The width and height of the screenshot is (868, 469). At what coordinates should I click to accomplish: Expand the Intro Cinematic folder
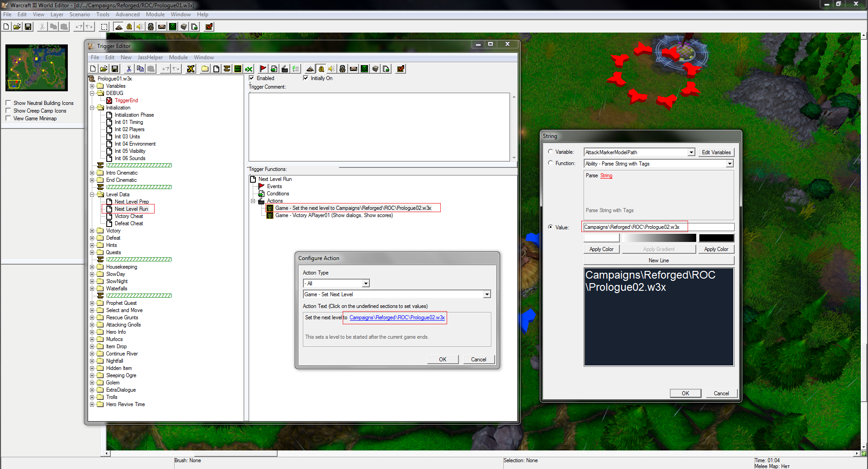[x=92, y=173]
